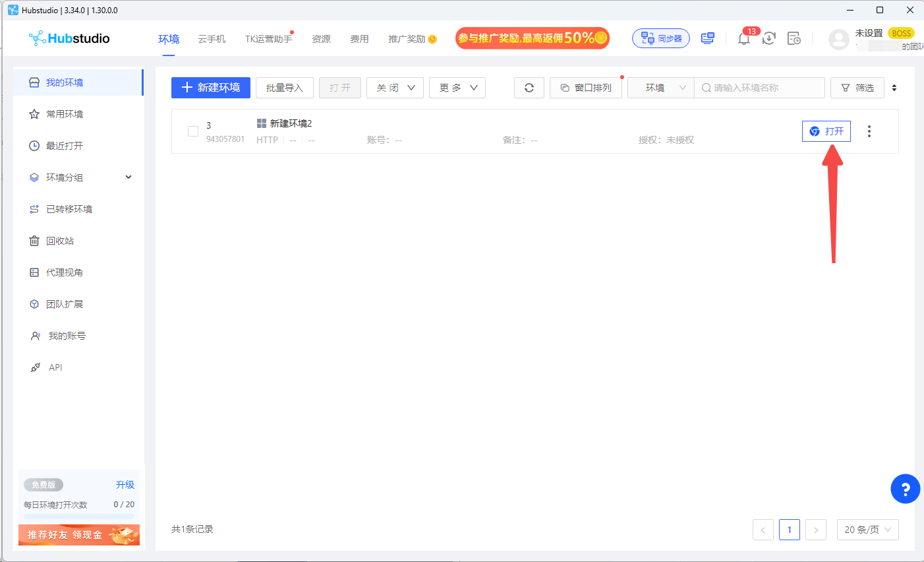The image size is (924, 562).
Task: Click the environment name 新建环境2
Action: pos(291,123)
